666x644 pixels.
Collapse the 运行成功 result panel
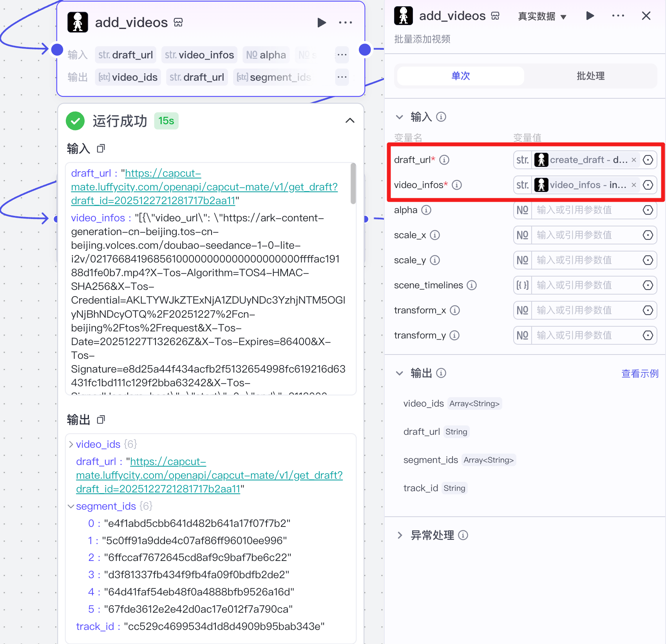tap(350, 121)
